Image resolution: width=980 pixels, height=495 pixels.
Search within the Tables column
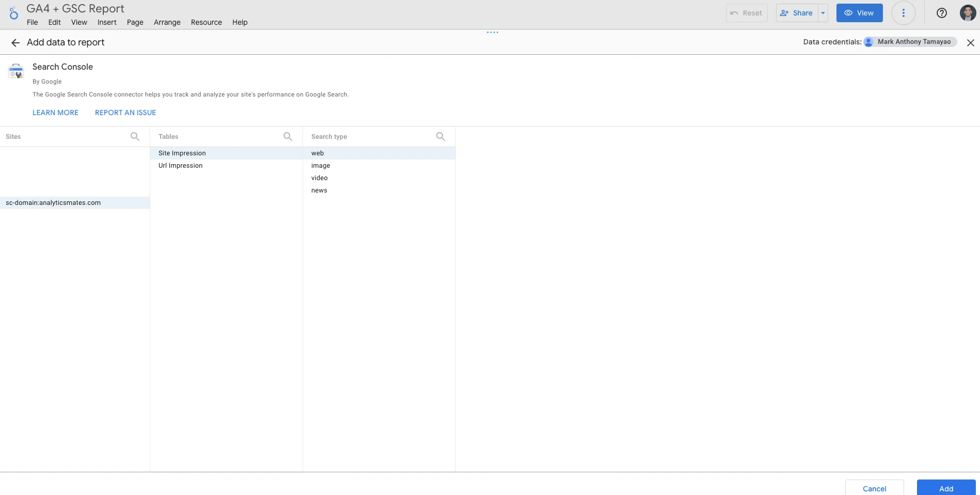click(x=288, y=136)
